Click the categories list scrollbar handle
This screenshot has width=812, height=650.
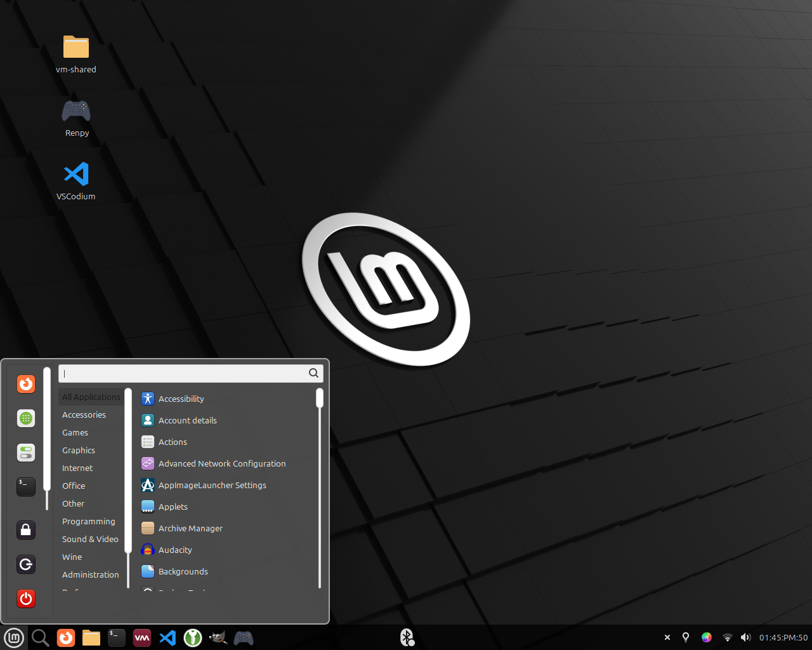[128, 471]
